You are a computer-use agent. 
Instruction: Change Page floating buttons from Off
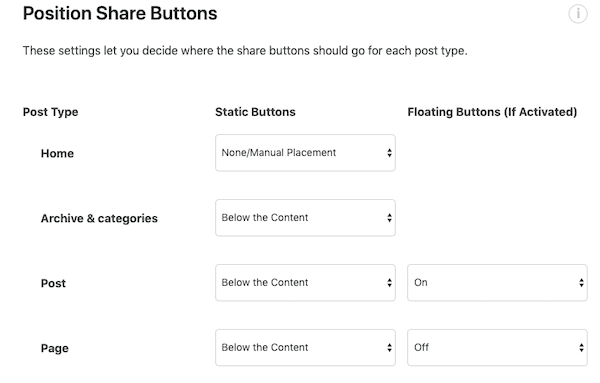tap(497, 348)
